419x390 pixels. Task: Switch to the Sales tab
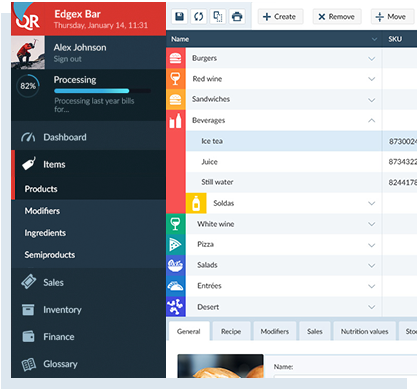315,331
